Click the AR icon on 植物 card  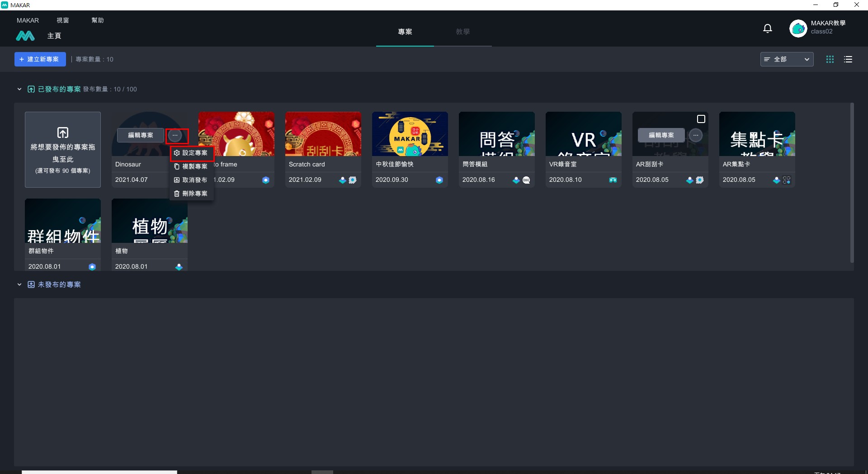pyautogui.click(x=179, y=267)
